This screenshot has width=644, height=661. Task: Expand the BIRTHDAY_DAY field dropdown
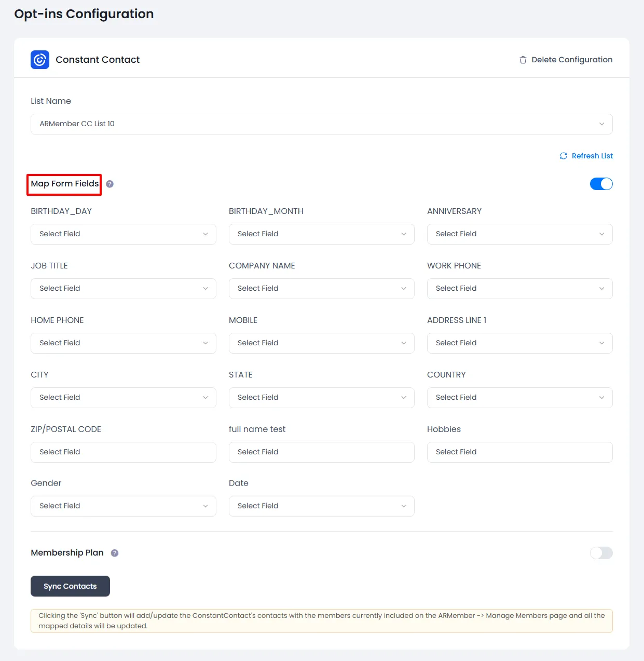pyautogui.click(x=123, y=234)
